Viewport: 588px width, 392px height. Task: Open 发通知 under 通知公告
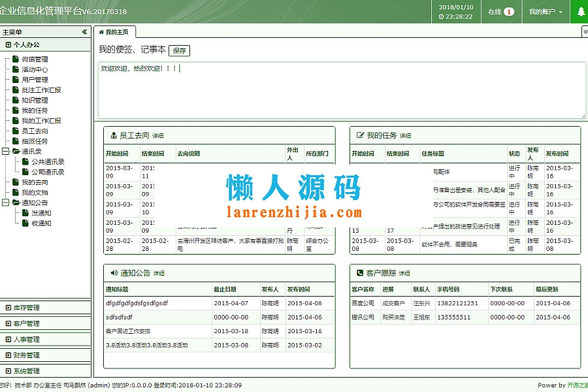41,213
